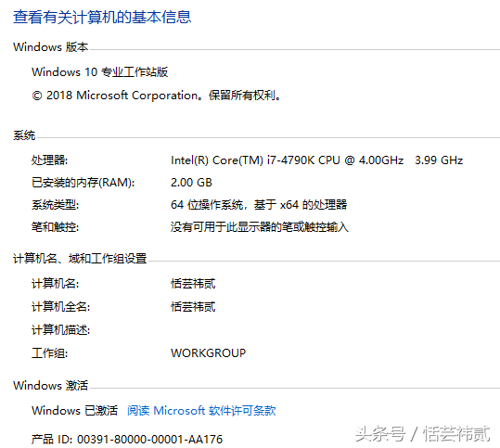Click the Windows 版本 section header
The height and width of the screenshot is (448, 500).
[51, 47]
